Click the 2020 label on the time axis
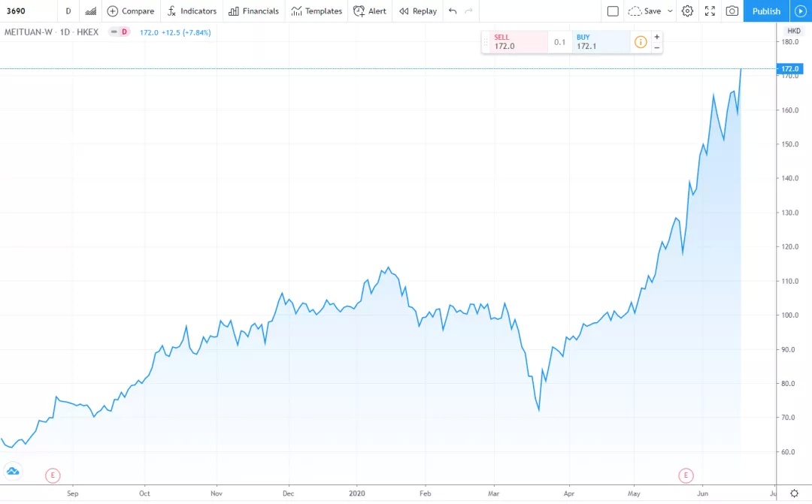 tap(357, 493)
